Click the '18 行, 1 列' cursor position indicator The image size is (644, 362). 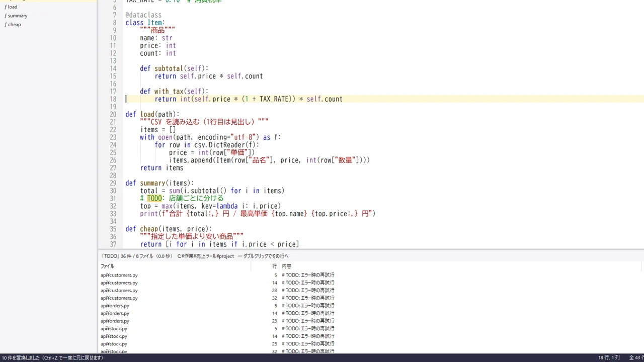(x=609, y=358)
